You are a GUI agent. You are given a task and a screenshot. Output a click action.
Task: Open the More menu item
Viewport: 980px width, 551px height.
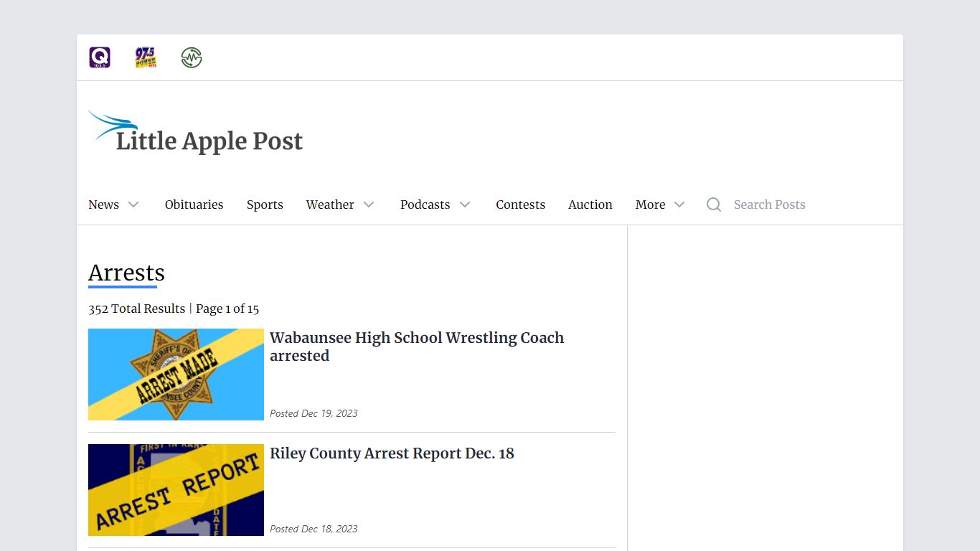(x=650, y=204)
